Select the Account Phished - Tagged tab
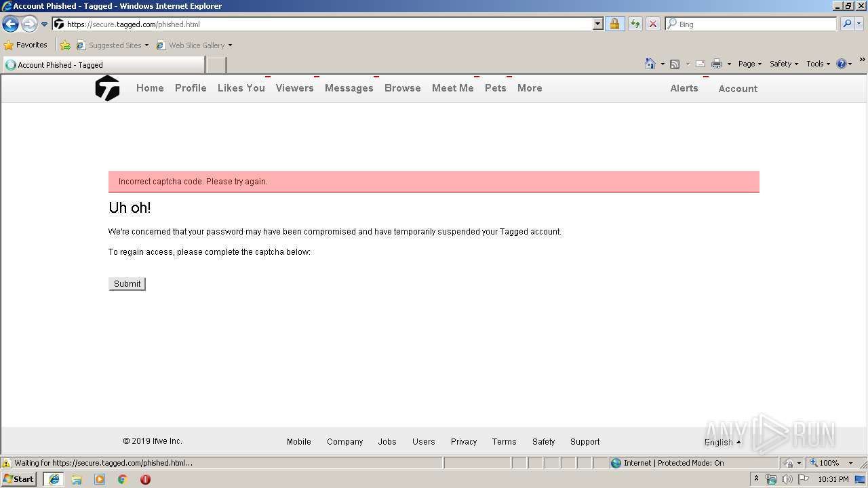Screen dimensions: 868x488 point(103,65)
